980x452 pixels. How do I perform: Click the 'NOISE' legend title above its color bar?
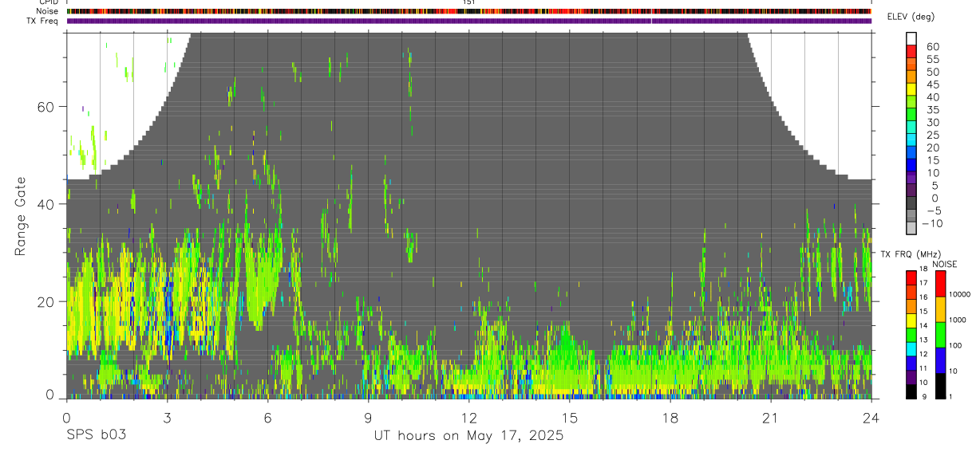pos(944,264)
